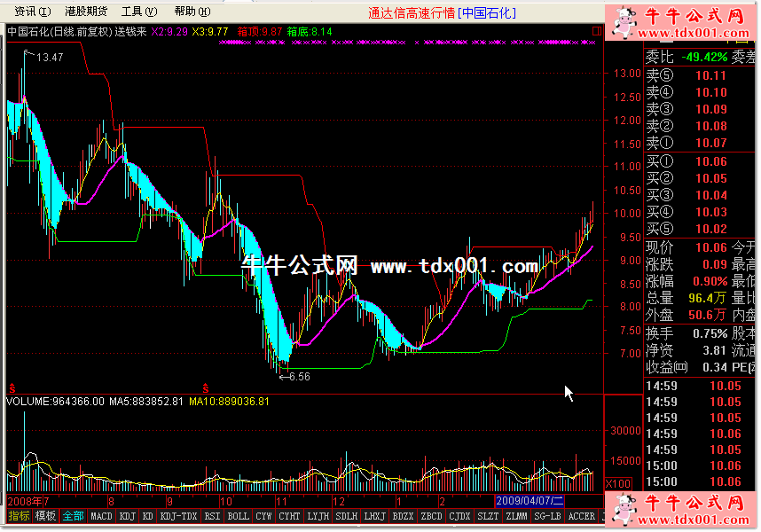Image resolution: width=761 pixels, height=532 pixels.
Task: Click the 2009/04/07/二 date marker
Action: point(530,501)
